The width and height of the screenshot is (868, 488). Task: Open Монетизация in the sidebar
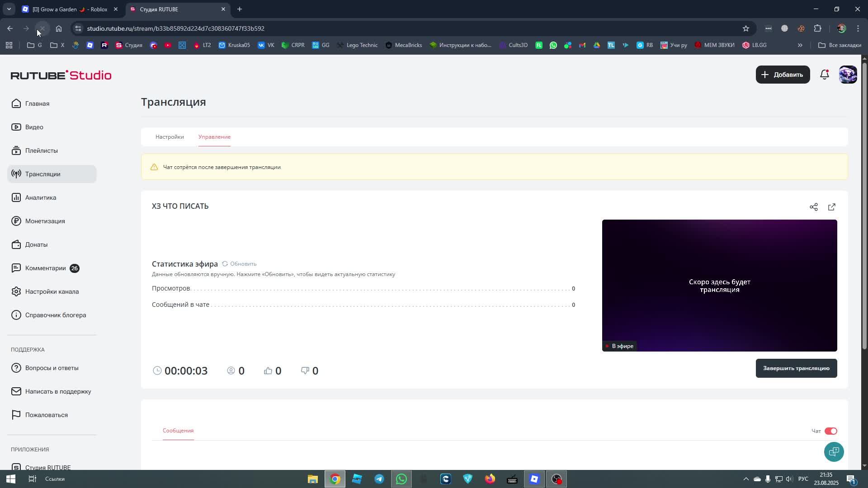(52, 221)
